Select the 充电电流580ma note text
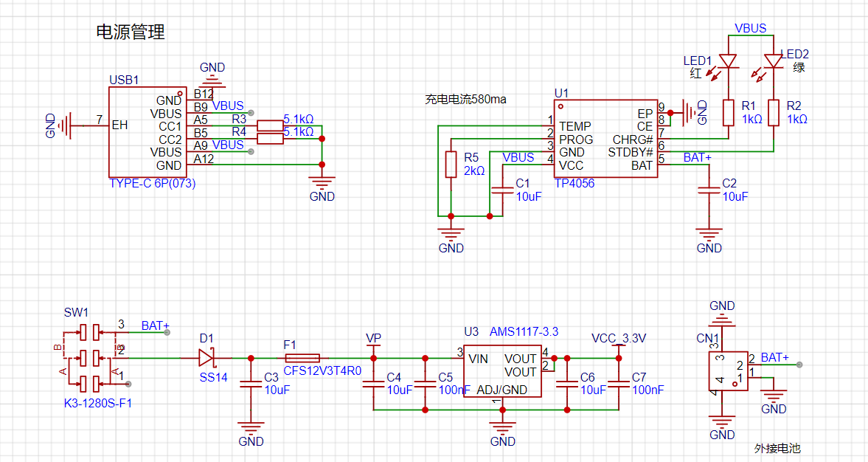This screenshot has height=462, width=868. tap(465, 100)
